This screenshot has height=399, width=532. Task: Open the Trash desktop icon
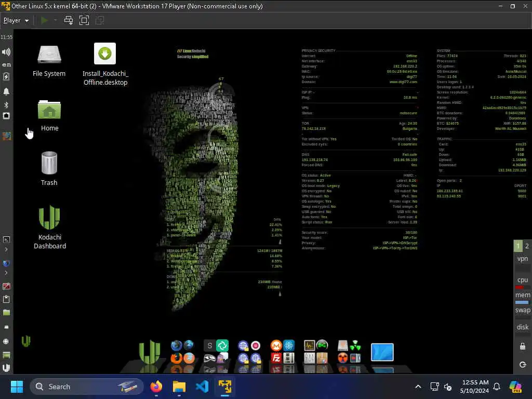click(x=49, y=168)
